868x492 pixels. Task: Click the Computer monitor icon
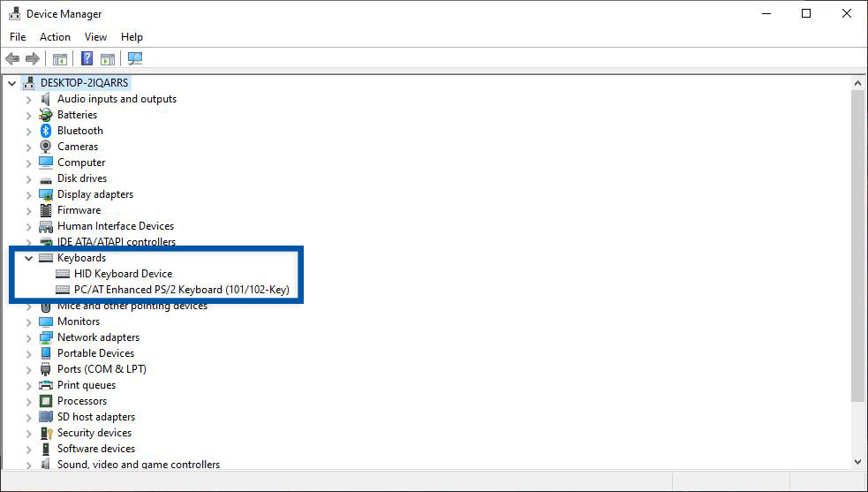(45, 163)
